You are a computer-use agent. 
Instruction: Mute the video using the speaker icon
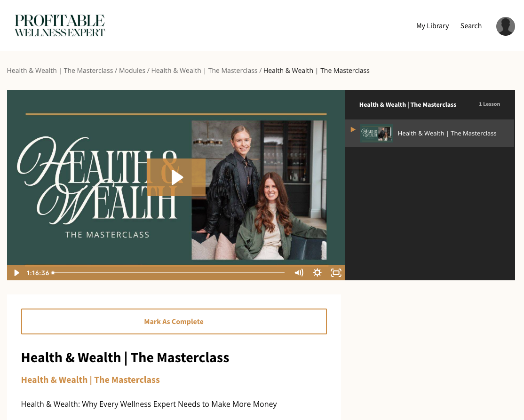[299, 273]
